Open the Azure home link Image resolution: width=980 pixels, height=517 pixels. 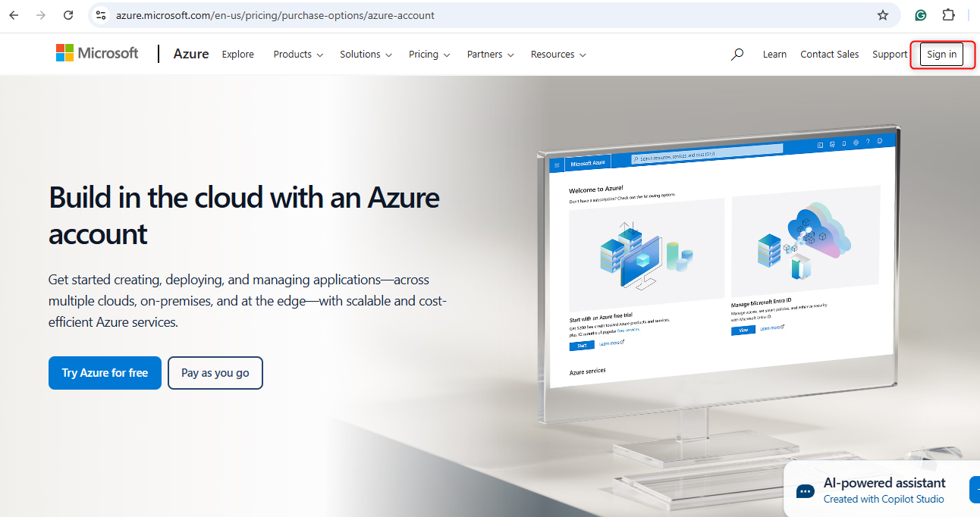191,54
